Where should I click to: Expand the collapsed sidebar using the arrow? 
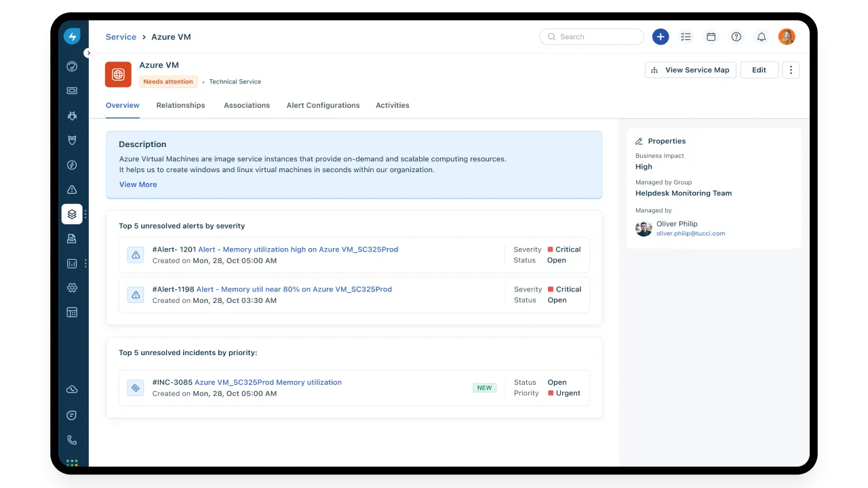coord(87,53)
